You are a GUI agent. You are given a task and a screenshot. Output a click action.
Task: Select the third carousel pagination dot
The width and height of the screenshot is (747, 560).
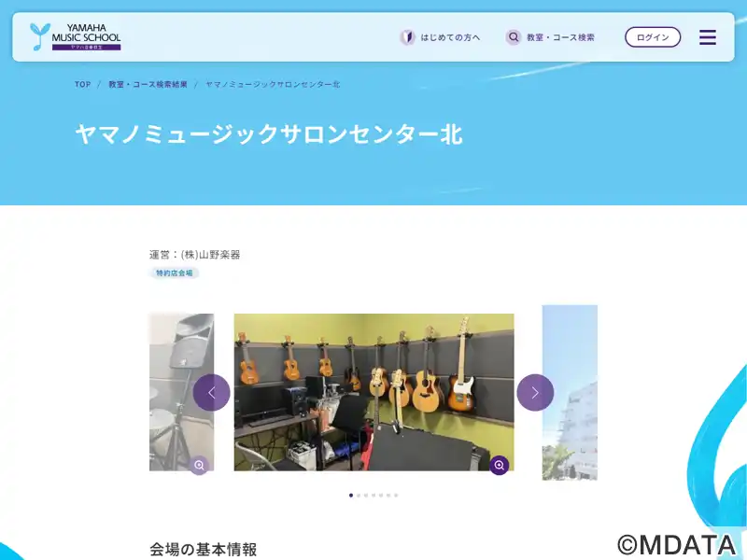tap(366, 496)
